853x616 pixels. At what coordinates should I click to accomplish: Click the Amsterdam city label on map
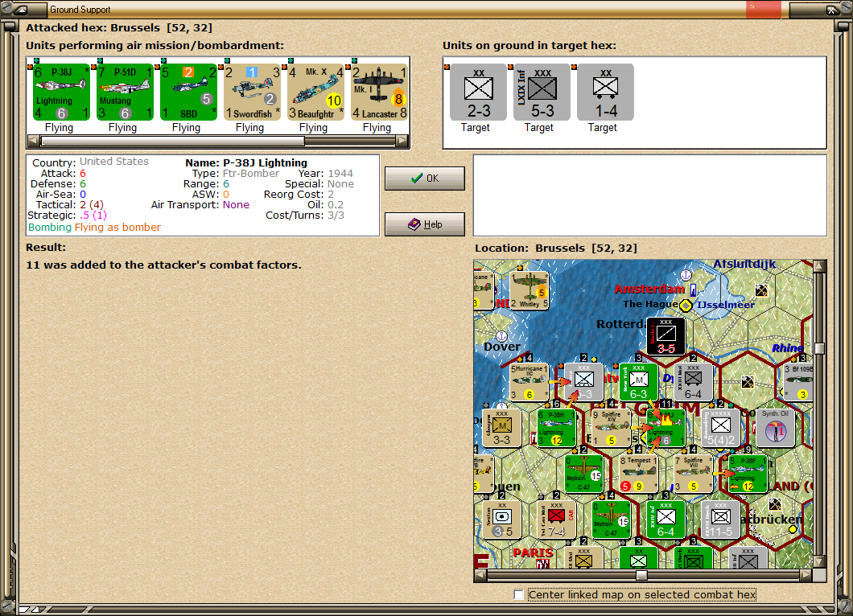[x=649, y=290]
